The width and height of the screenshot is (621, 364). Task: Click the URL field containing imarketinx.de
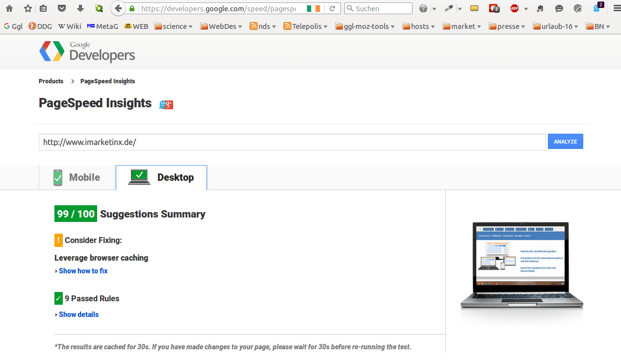point(292,142)
